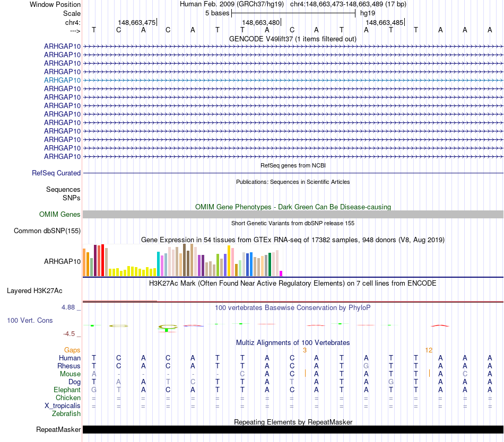The image size is (504, 442).
Task: Open the OMIM Gene Phenotypes track title
Action: point(293,207)
